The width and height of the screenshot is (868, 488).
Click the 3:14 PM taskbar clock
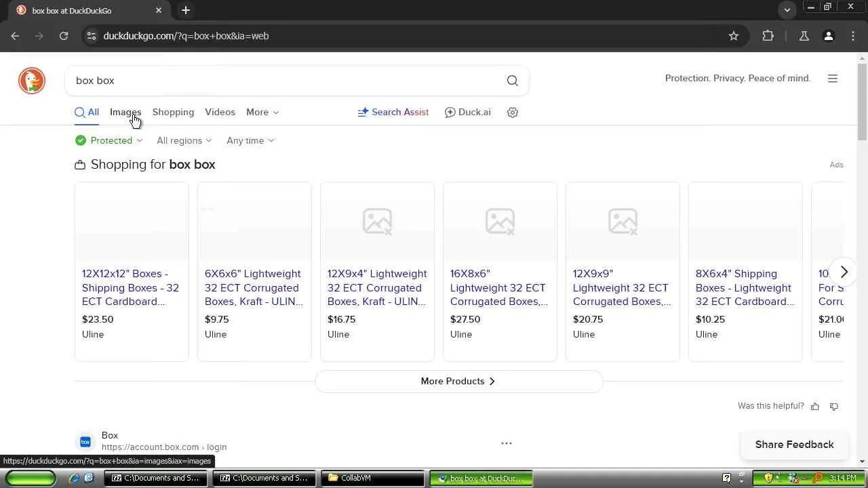pyautogui.click(x=843, y=478)
